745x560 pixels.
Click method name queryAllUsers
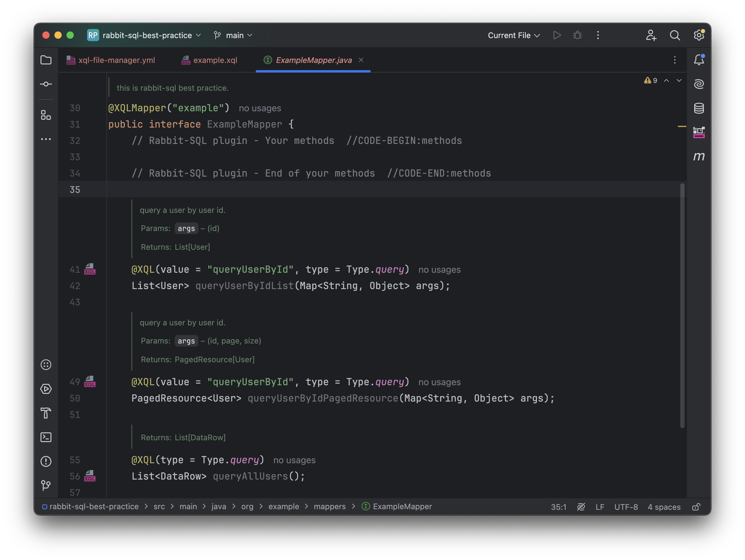(250, 477)
